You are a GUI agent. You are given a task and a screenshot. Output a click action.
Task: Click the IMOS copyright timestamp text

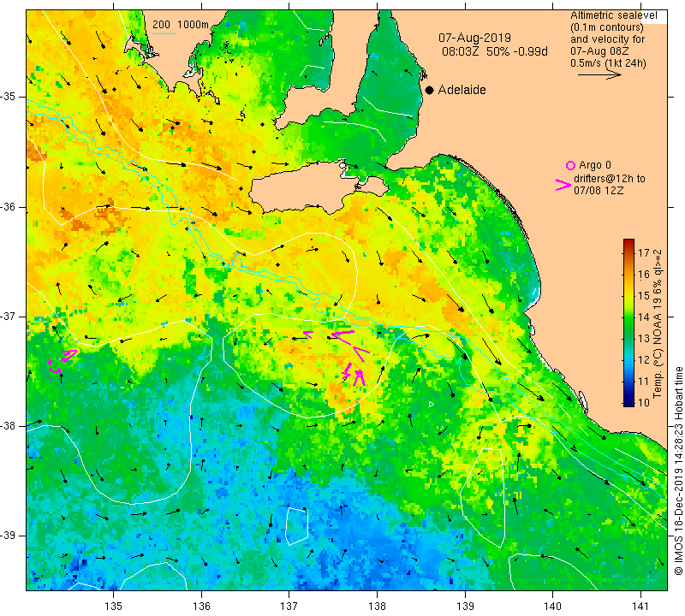tap(678, 471)
